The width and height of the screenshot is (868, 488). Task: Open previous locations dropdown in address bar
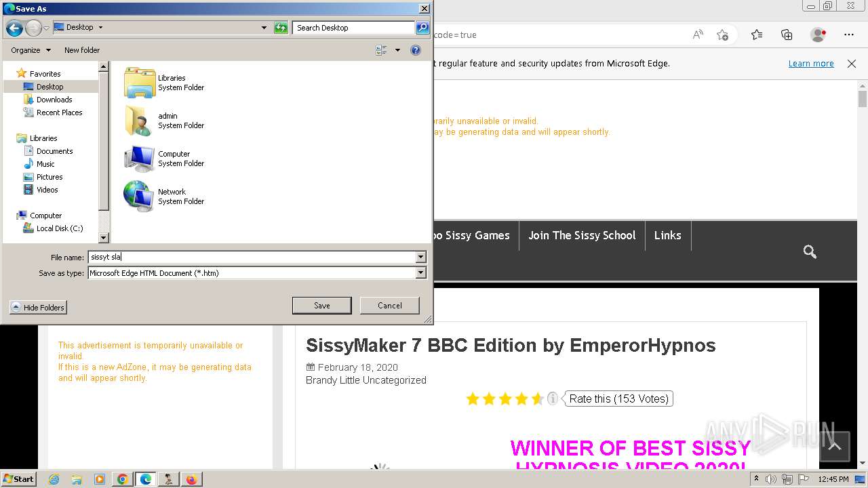pos(264,28)
